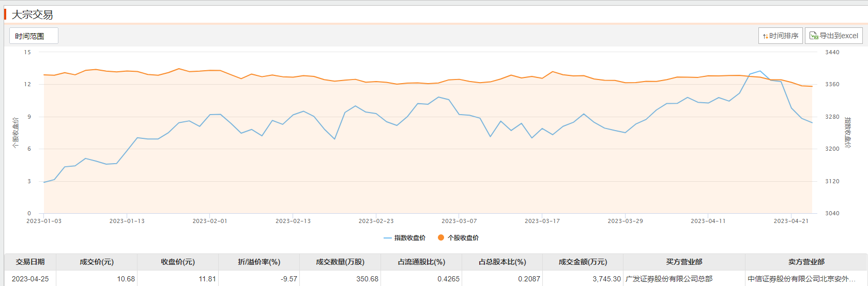Click the 2023-03-17 x-axis date label

542,221
